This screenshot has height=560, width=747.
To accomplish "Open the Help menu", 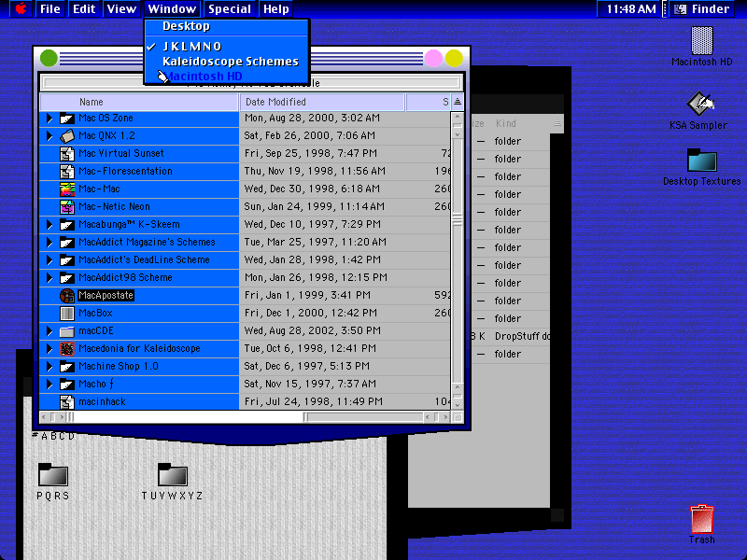I will pyautogui.click(x=275, y=8).
